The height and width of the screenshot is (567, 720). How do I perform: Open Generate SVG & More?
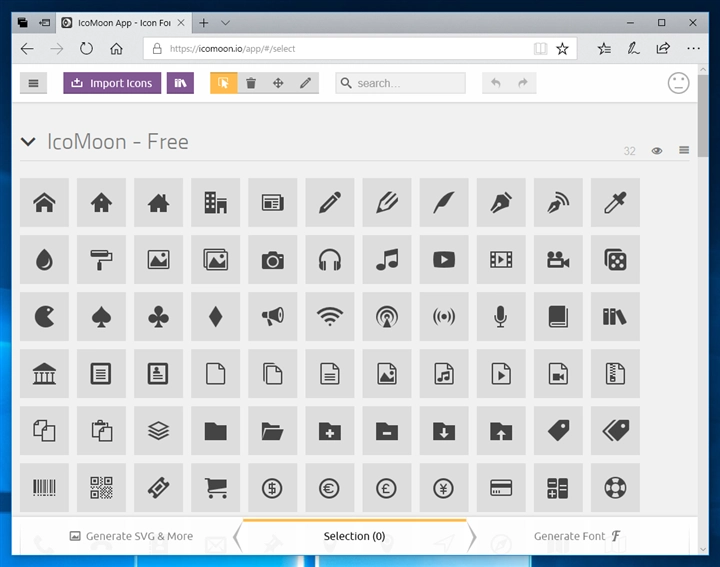tap(131, 536)
